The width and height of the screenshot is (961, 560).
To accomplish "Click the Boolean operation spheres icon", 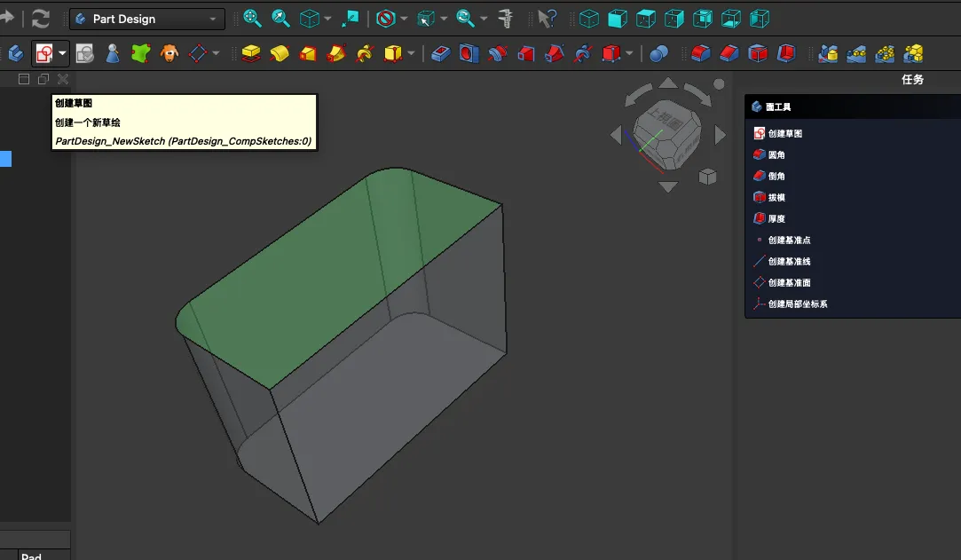I will 658,54.
